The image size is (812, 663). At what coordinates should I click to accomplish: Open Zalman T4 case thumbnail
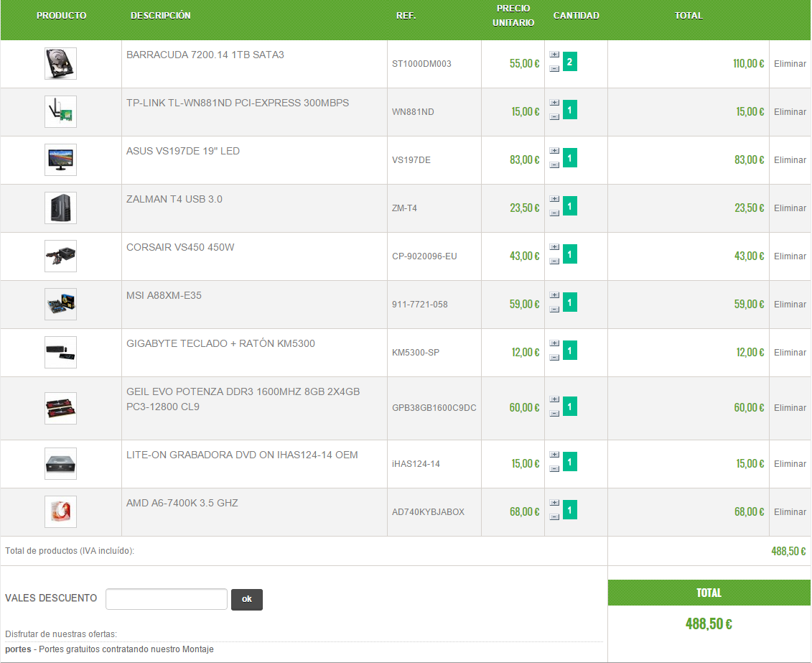click(x=60, y=208)
